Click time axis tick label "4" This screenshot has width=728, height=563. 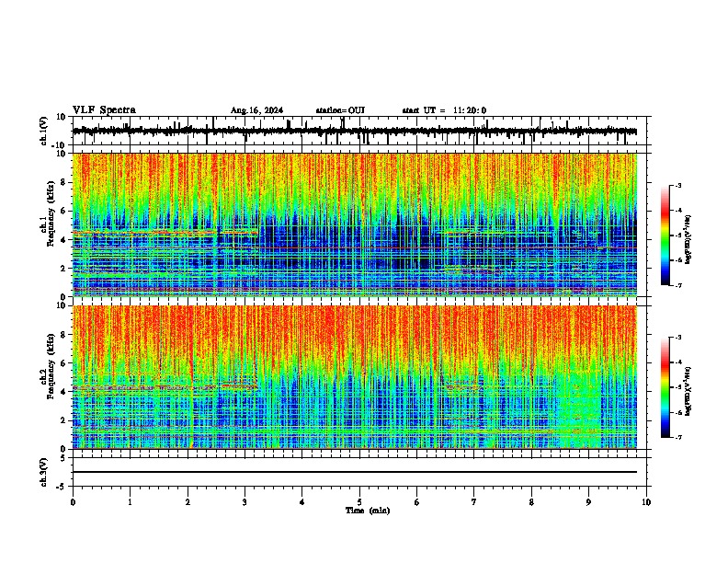click(302, 502)
